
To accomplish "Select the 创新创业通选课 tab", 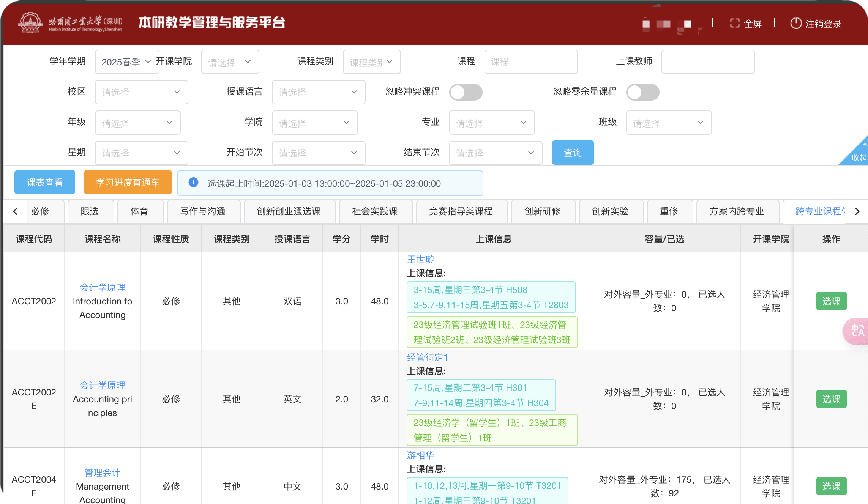I will pos(289,211).
